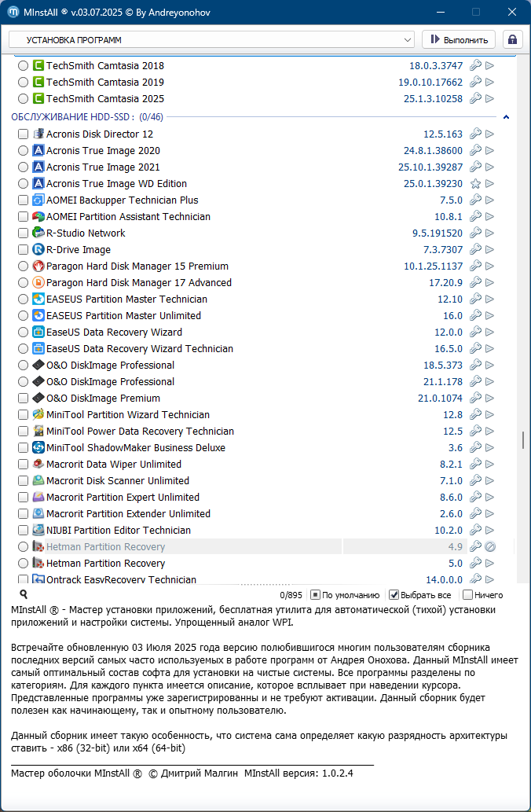Click play arrow for MiniTool ShadowMaker Business Deluxe
The image size is (531, 812).
(x=489, y=448)
